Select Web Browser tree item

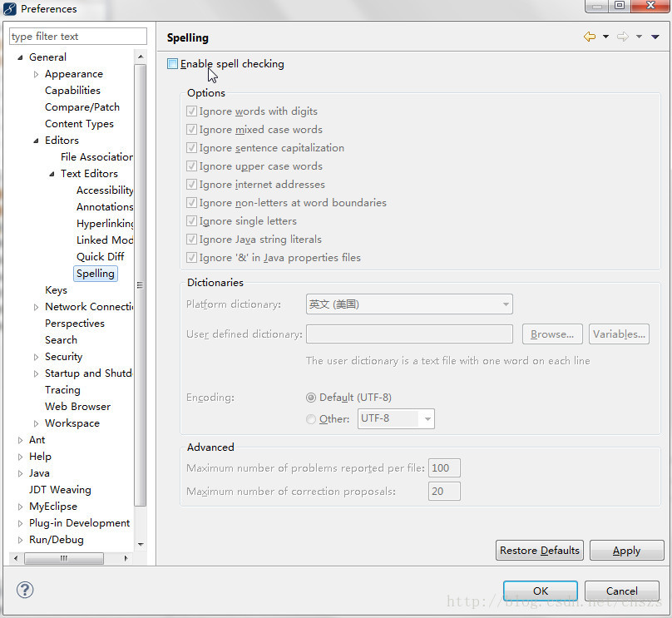coord(77,406)
